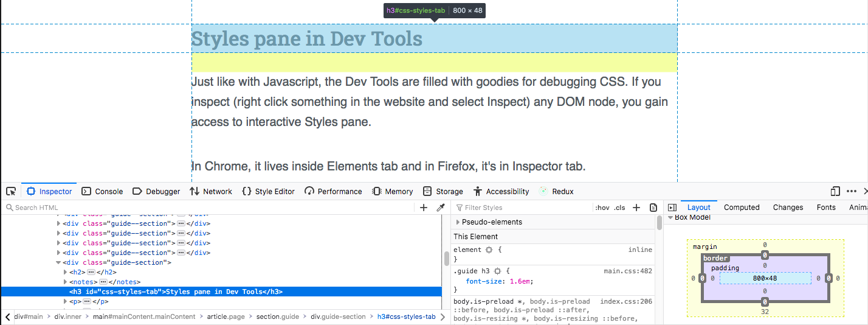This screenshot has height=325, width=868.
Task: Select div#main in breadcrumbs
Action: tap(29, 316)
